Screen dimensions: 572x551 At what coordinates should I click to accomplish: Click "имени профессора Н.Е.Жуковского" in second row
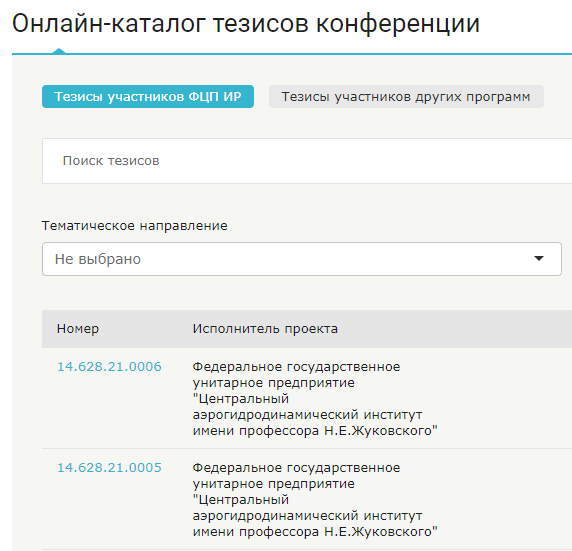(x=315, y=532)
